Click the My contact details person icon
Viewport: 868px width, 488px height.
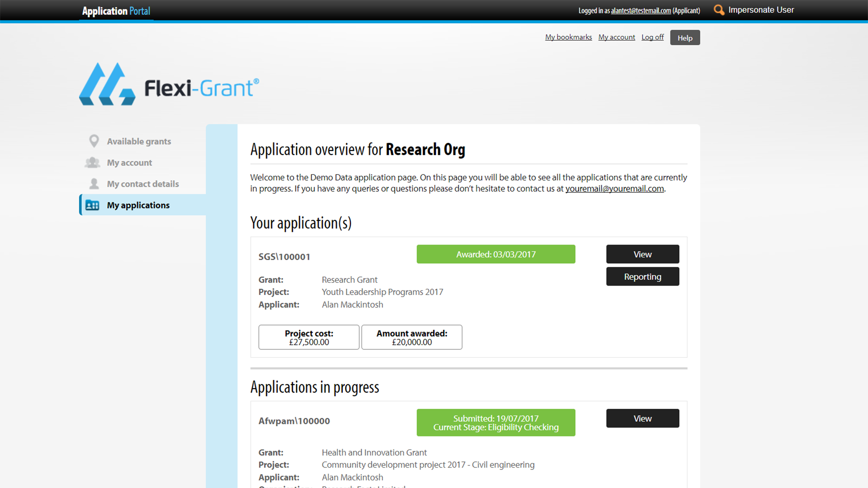94,183
